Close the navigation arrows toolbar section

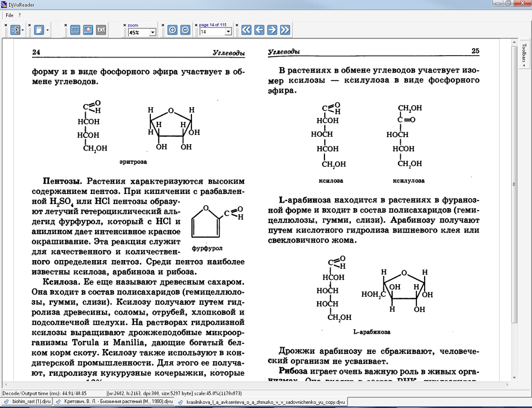[237, 25]
